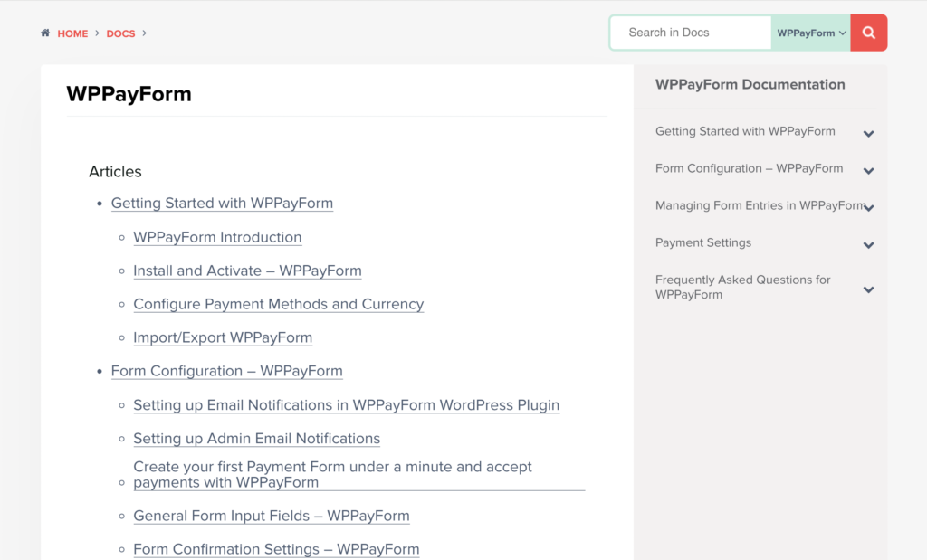Screen dimensions: 927x560
Task: Expand Frequently Asked Questions sidebar chevron
Action: click(868, 289)
